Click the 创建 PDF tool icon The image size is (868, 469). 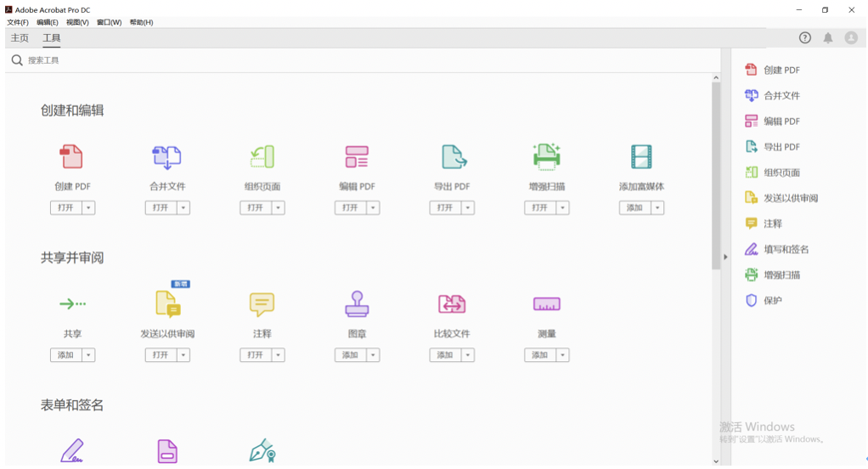(x=72, y=156)
